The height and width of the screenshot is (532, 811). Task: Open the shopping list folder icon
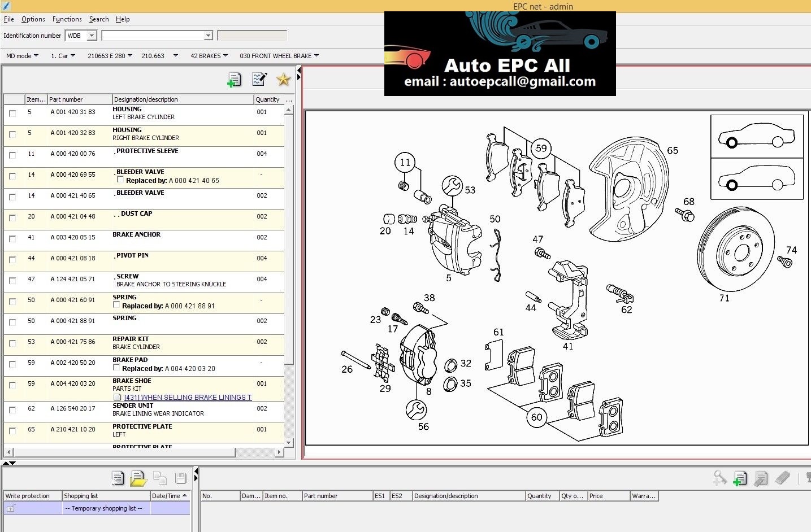(138, 478)
